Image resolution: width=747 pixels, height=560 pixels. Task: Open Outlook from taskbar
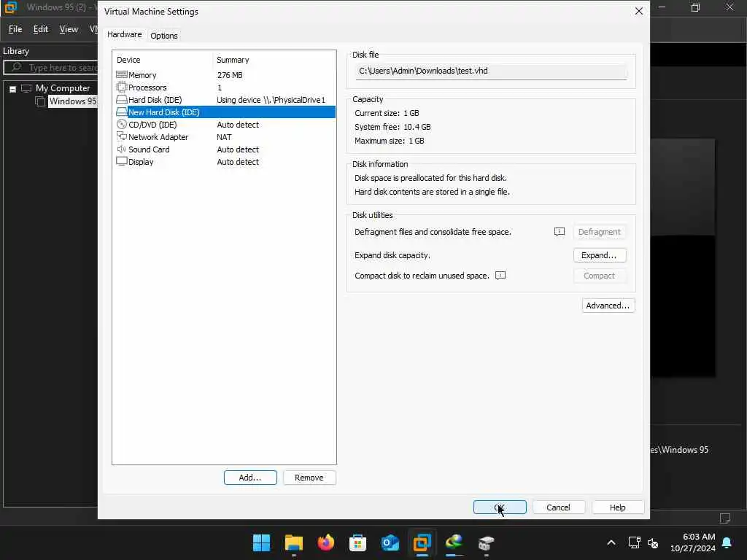click(390, 542)
